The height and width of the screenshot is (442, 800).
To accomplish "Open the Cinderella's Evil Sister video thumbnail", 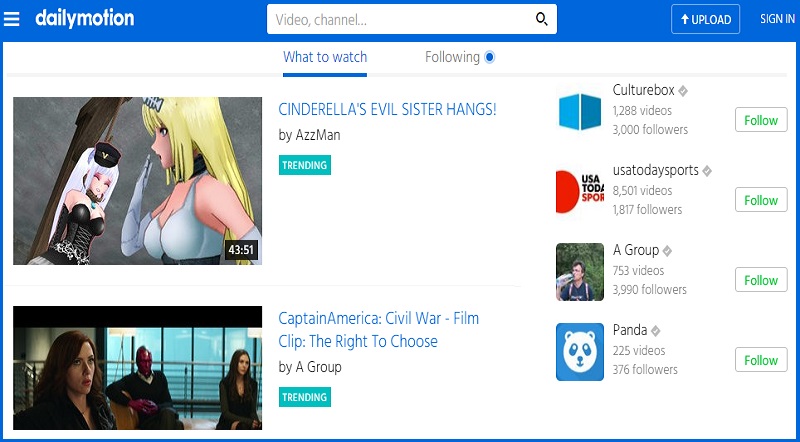I will pos(138,181).
